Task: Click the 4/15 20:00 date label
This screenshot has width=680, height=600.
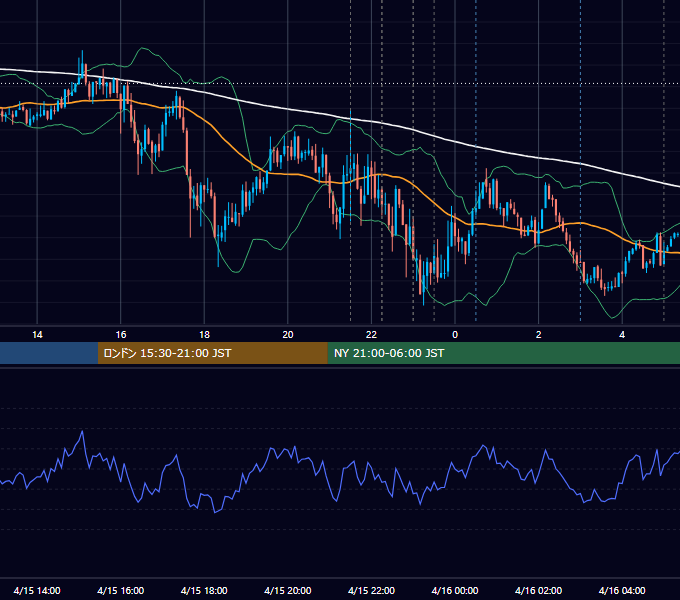Action: (288, 590)
